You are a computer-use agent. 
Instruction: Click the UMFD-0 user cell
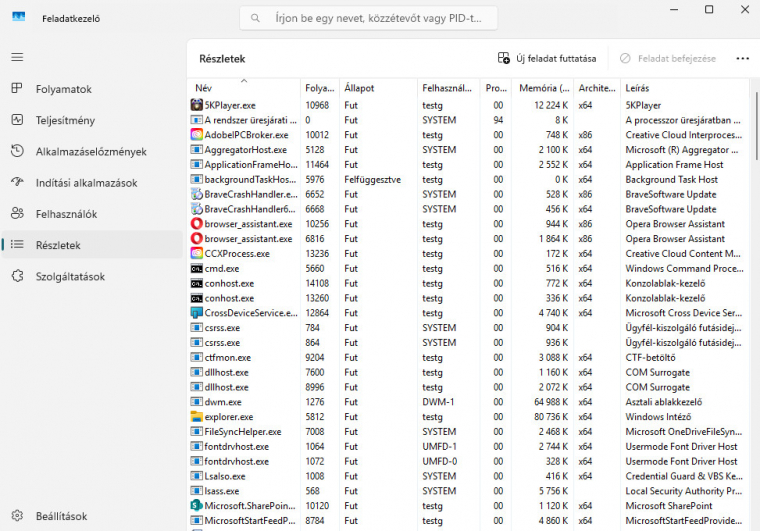440,461
